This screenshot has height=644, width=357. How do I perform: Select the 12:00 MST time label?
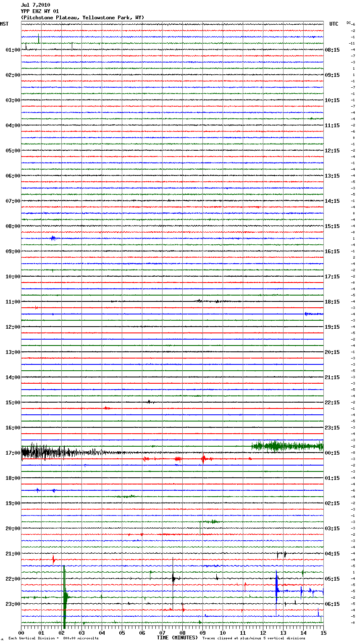(13, 327)
